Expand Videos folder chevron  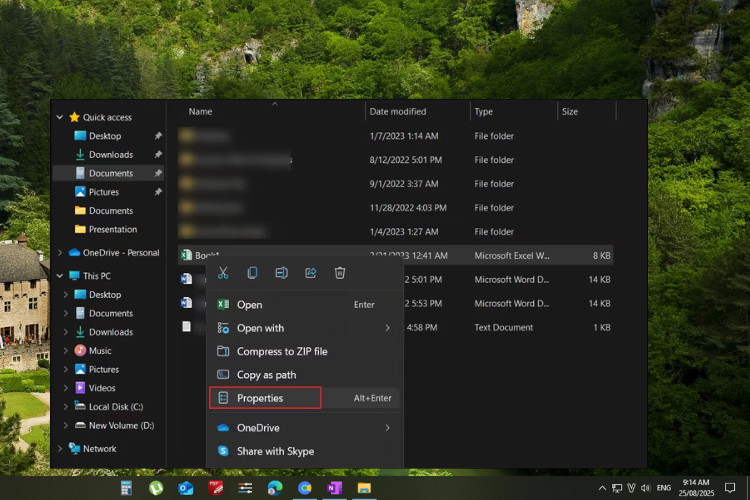point(66,388)
